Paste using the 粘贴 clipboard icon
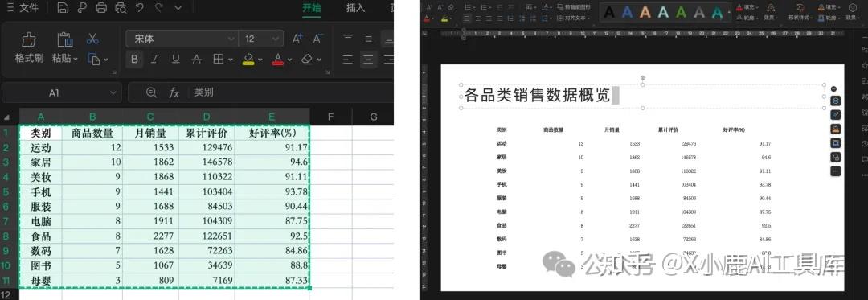Image resolution: width=868 pixels, height=300 pixels. coord(65,40)
